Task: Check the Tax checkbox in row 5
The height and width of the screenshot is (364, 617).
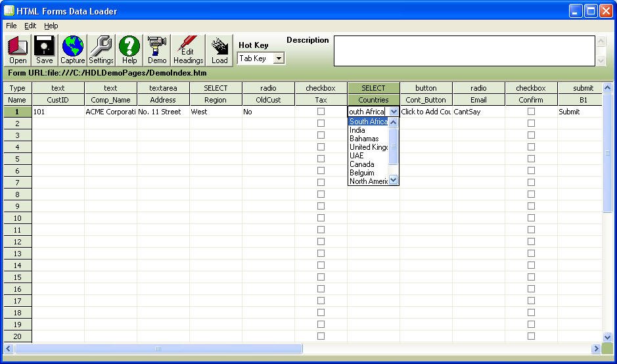Action: 321,158
